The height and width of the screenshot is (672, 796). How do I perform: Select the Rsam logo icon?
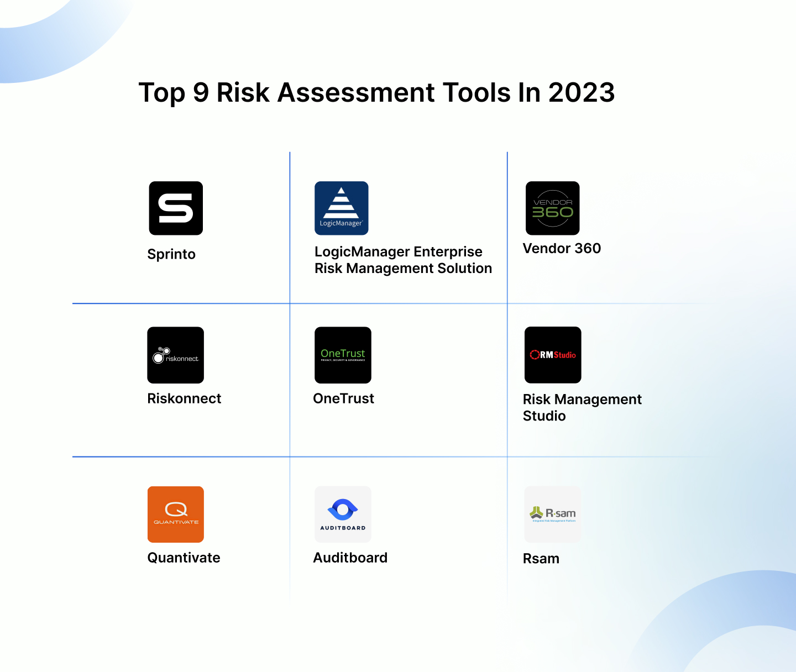(552, 513)
